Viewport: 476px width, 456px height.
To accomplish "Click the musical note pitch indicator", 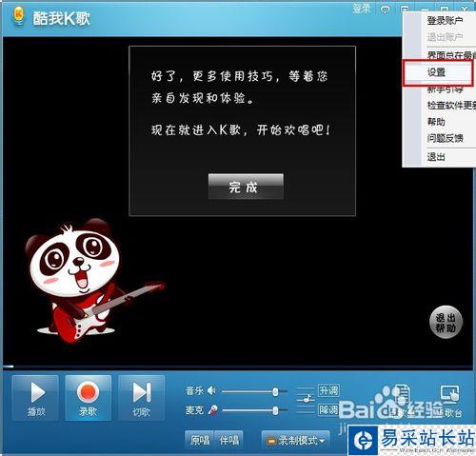I will pyautogui.click(x=305, y=398).
